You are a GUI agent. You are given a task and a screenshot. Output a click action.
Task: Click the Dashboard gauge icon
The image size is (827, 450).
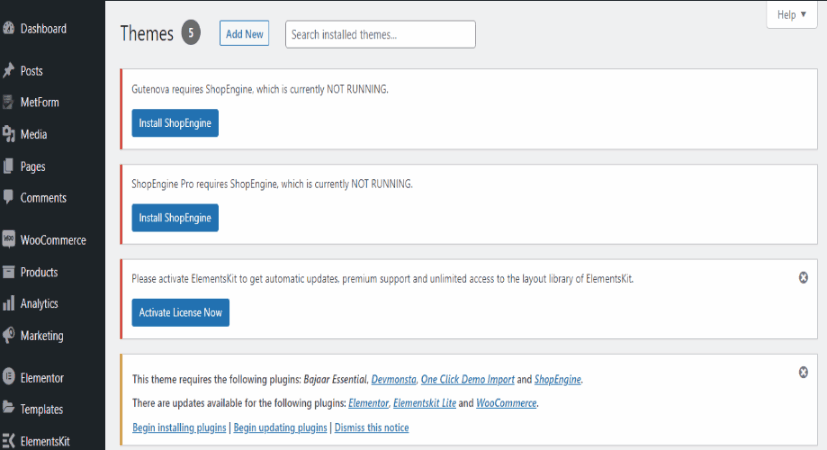pyautogui.click(x=8, y=28)
